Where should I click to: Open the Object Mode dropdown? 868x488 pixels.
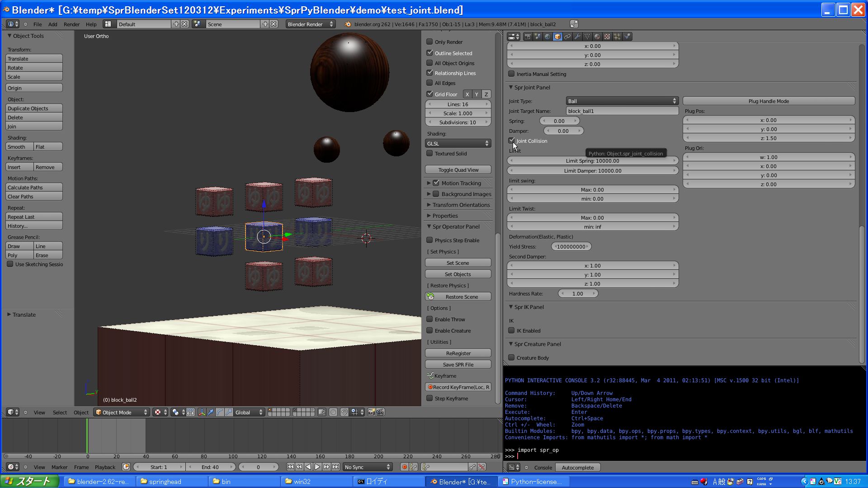pyautogui.click(x=121, y=412)
